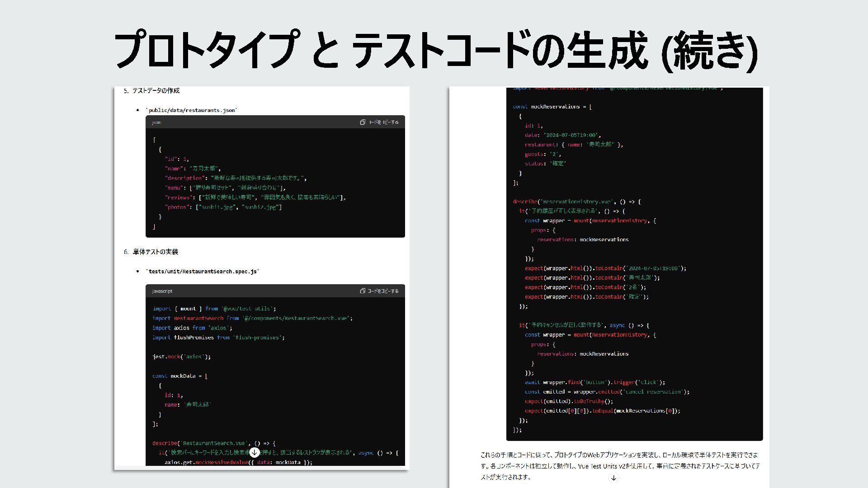Click the describe('ReservationHistory.vue') code line
The image size is (868, 488).
tap(576, 202)
